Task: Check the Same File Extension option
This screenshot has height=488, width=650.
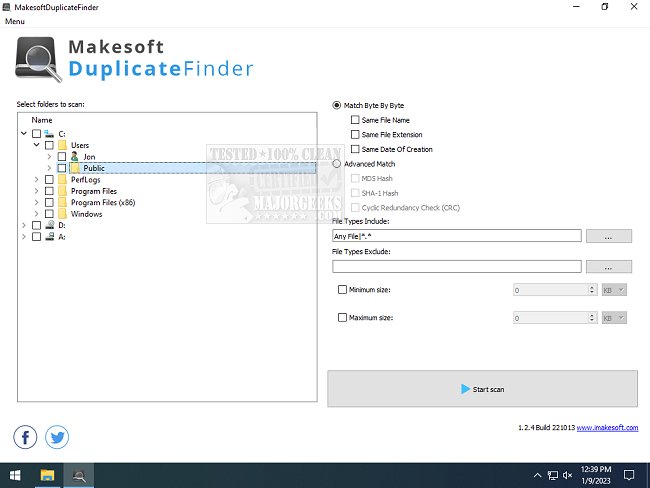Action: pos(355,134)
